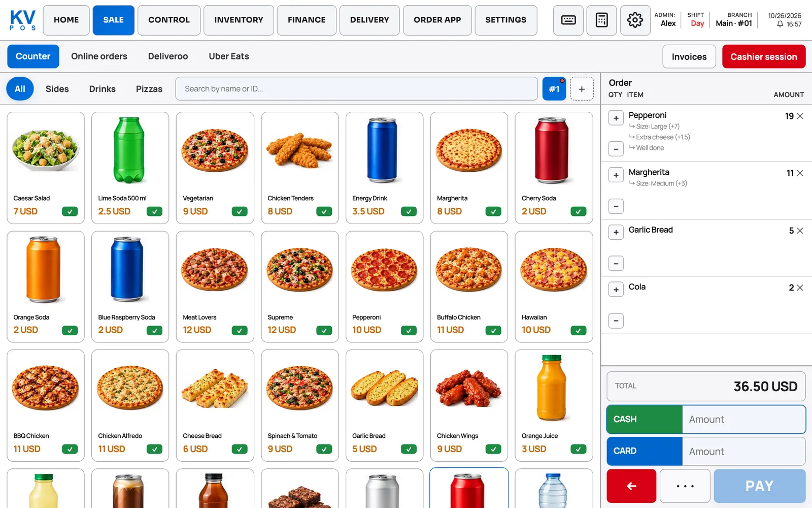Viewport: 812px width, 508px height.
Task: Open the FINANCE menu
Action: click(x=307, y=20)
